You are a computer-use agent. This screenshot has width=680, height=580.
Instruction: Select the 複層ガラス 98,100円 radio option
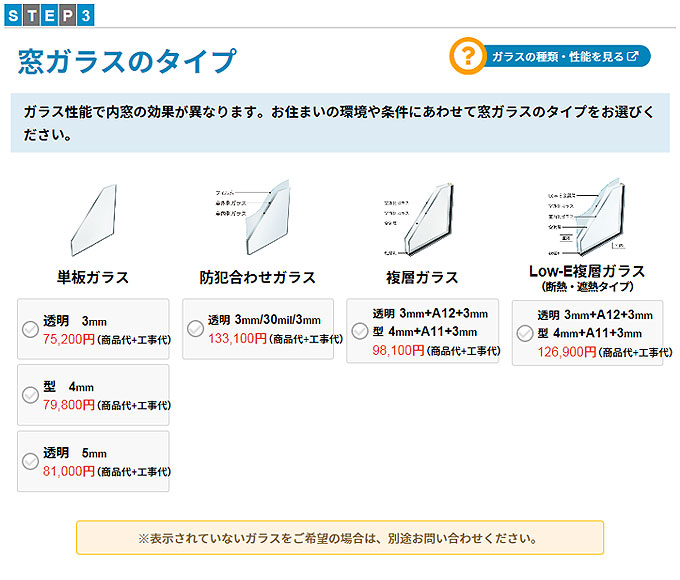360,331
